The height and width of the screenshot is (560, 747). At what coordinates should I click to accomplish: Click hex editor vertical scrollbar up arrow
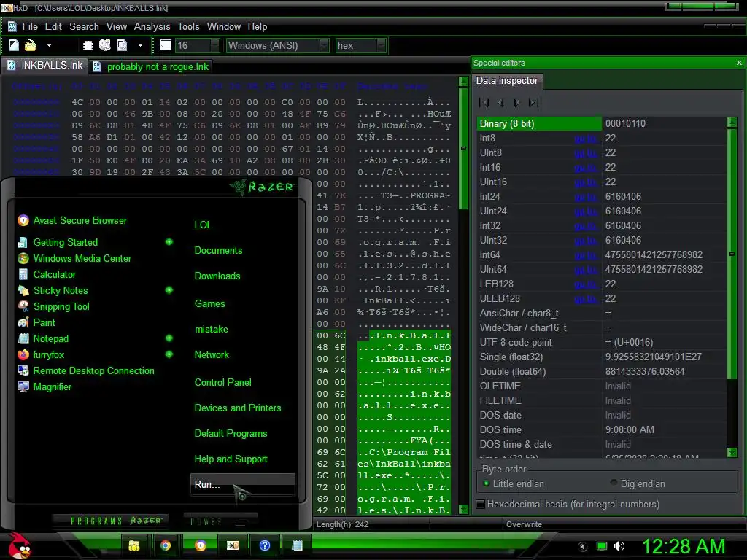coord(463,82)
